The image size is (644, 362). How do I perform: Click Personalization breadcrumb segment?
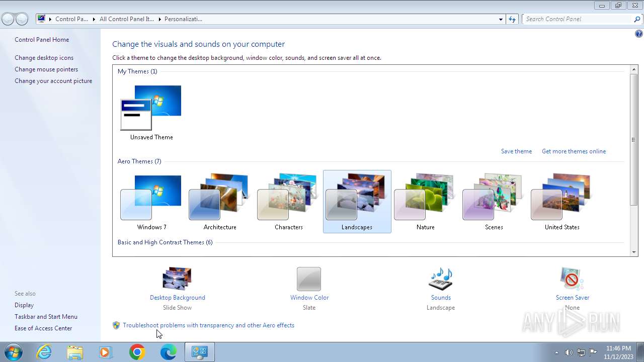[x=183, y=19]
